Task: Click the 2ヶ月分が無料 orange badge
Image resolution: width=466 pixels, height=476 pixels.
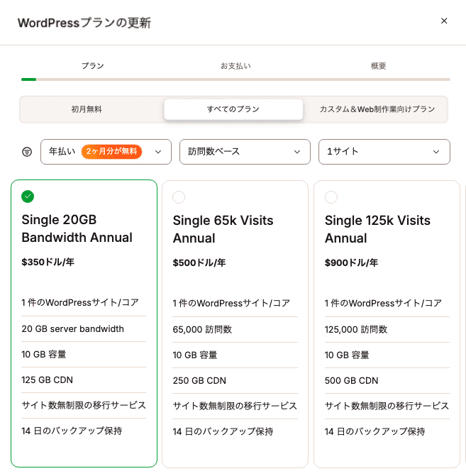Action: click(x=111, y=152)
